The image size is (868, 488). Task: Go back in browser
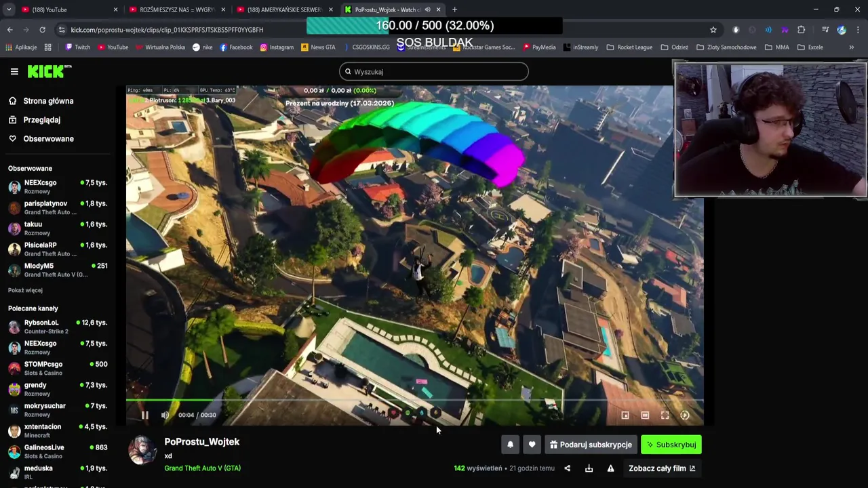10,30
